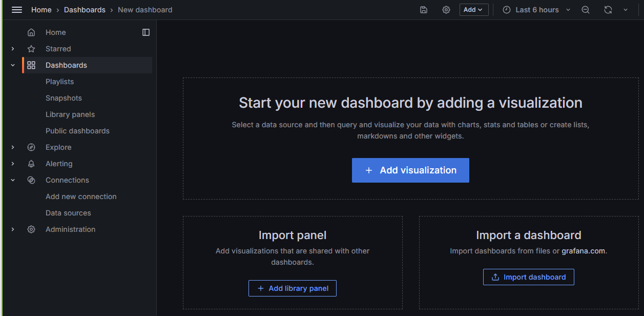Open the refresh interval dropdown chevron
This screenshot has height=316, width=644.
pyautogui.click(x=626, y=10)
